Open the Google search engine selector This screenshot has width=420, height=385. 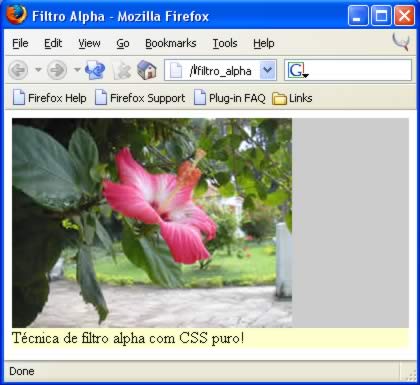298,71
